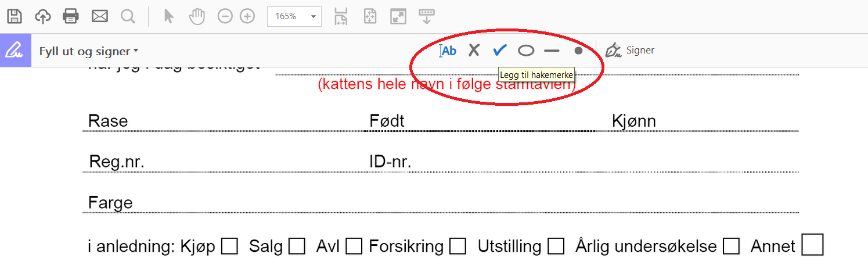Tick the Salg checkbox
This screenshot has width=868, height=275.
[x=297, y=247]
